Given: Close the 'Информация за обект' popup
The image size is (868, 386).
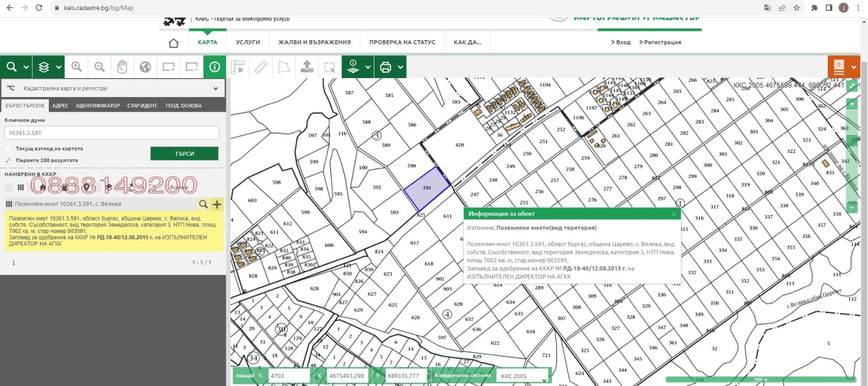Looking at the screenshot, I should tap(674, 214).
